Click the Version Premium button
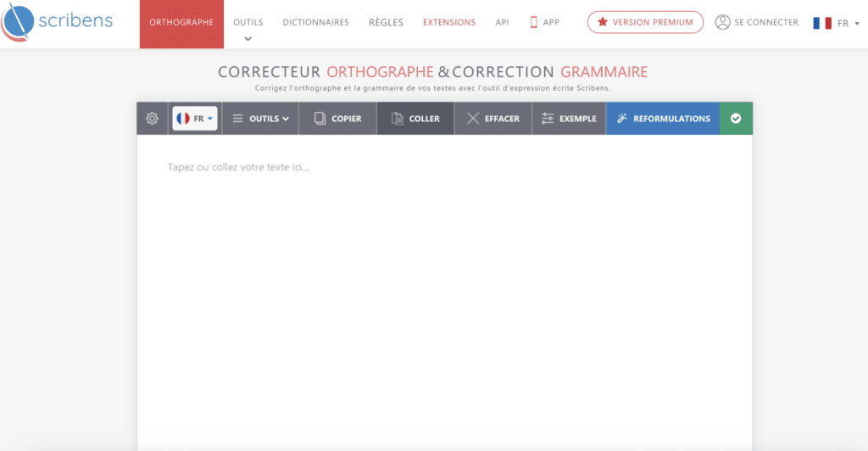The height and width of the screenshot is (451, 868). click(645, 22)
